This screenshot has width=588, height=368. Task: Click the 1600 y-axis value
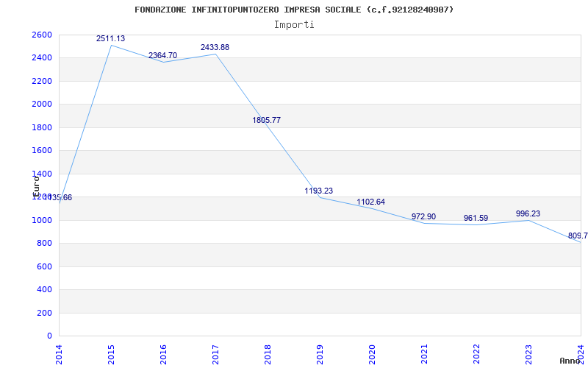pyautogui.click(x=42, y=151)
